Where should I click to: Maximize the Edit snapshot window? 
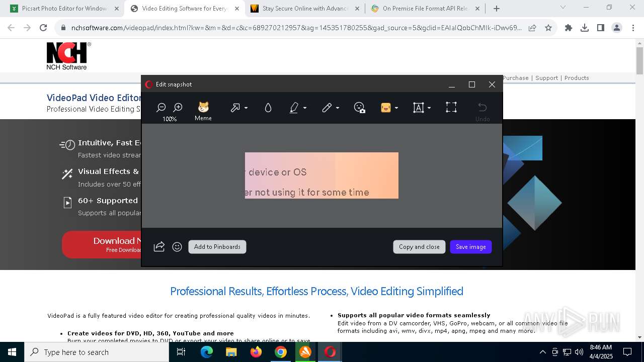pyautogui.click(x=472, y=84)
